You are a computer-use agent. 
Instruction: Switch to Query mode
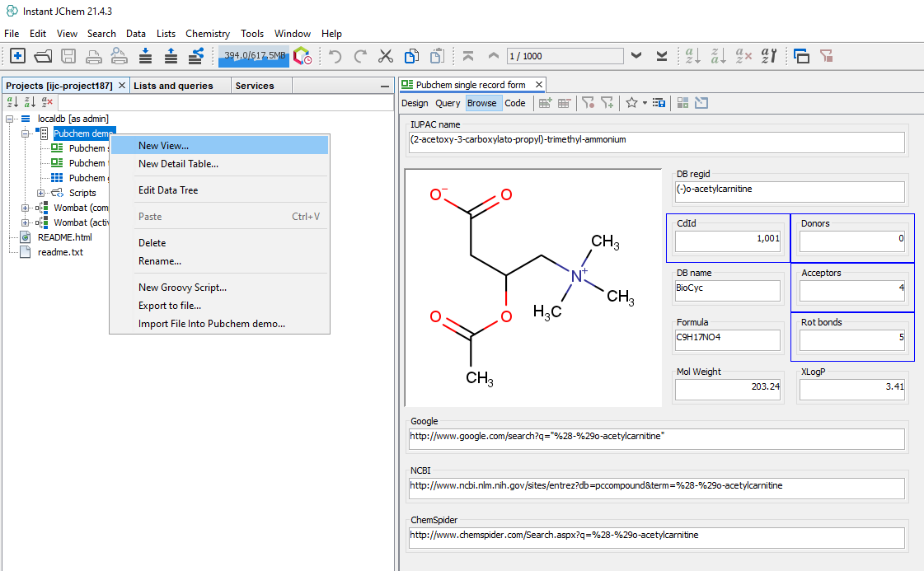click(x=448, y=103)
